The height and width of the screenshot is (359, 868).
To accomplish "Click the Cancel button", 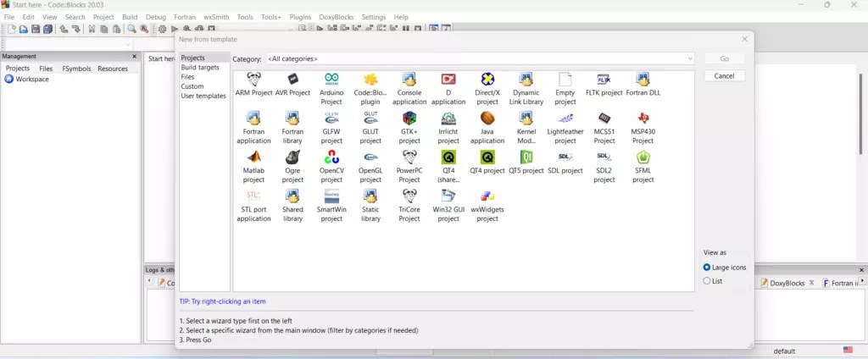I will click(724, 76).
